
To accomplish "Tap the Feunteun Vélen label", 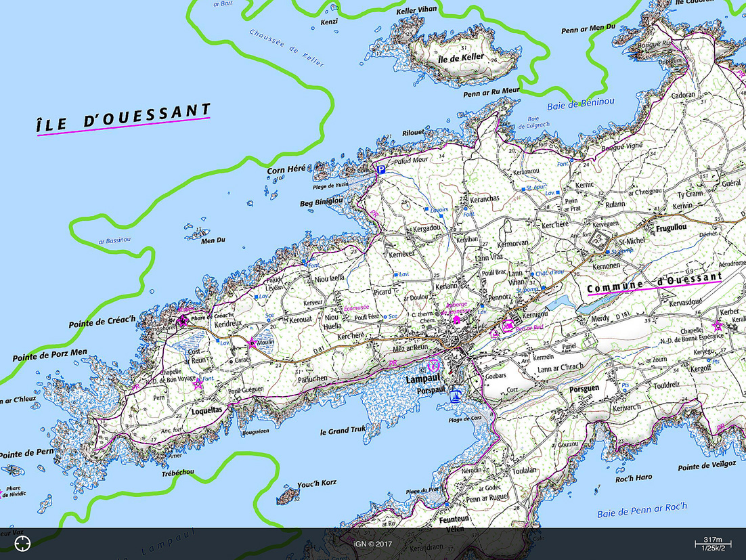I will [x=454, y=523].
